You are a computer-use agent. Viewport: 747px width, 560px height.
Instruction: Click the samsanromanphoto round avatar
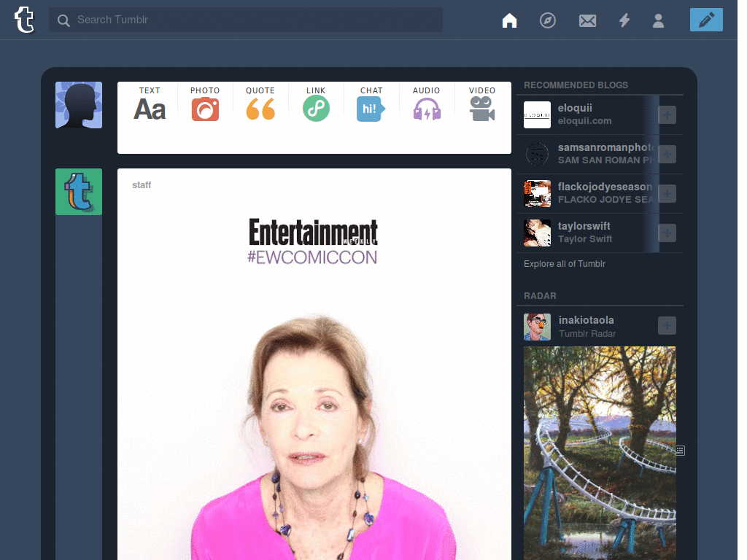[537, 155]
